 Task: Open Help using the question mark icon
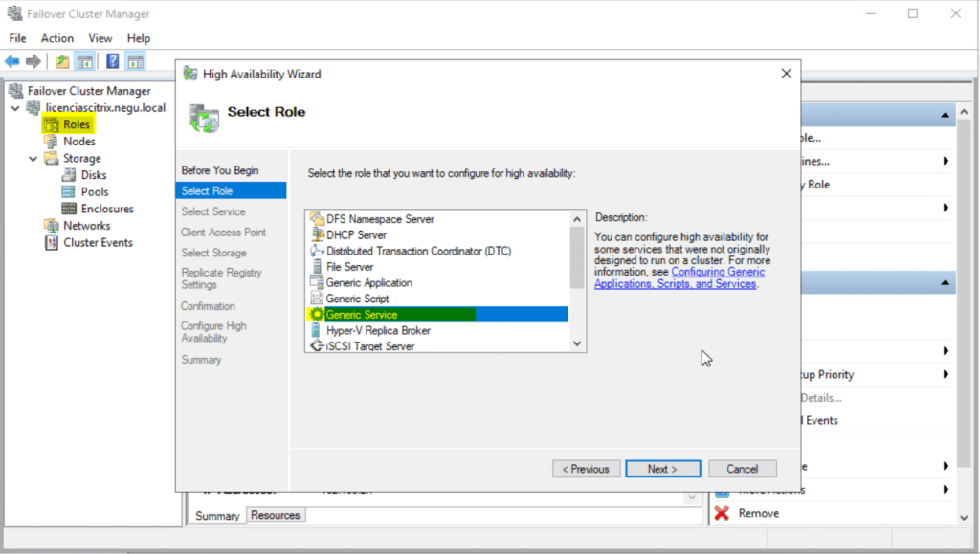click(x=113, y=60)
